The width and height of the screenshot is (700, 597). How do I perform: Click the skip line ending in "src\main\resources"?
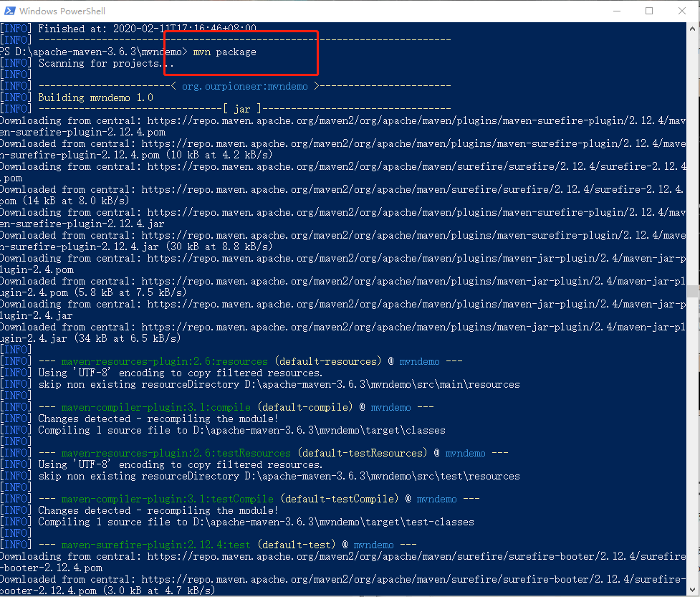279,384
